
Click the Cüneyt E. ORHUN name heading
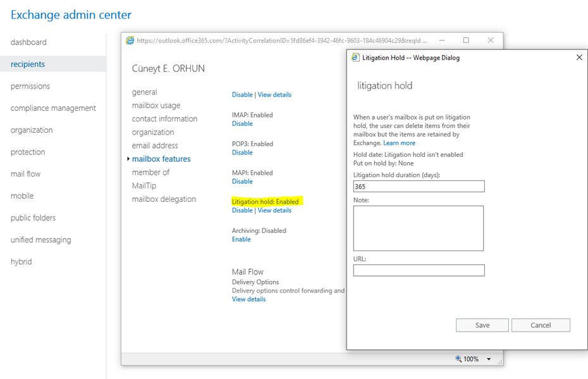[168, 68]
